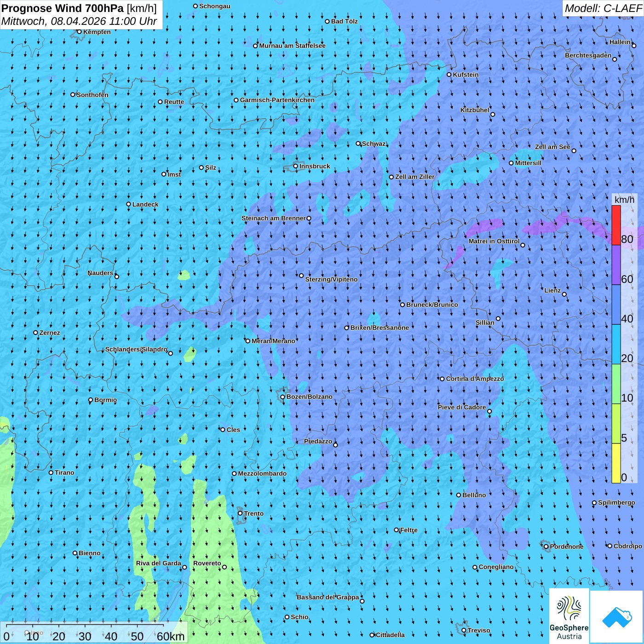Viewport: 644px width, 644px height.
Task: Click the 'Bruneck/Brunico' label
Action: [x=432, y=305]
